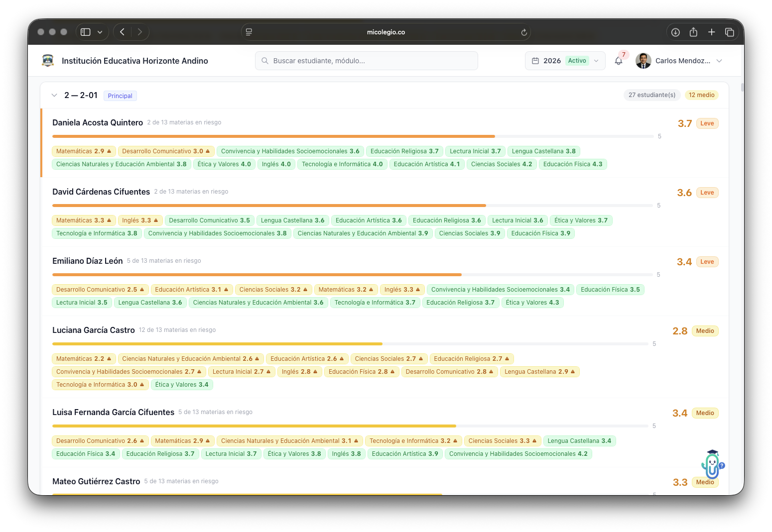
Task: Open the sidebar options dropdown arrow
Action: tap(100, 32)
